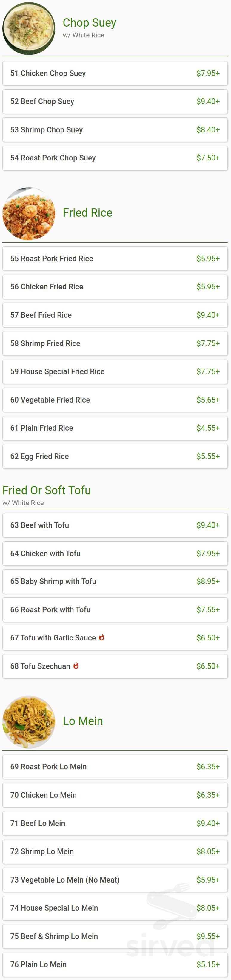This screenshot has width=231, height=980.
Task: Click $7.50+ price for Roast Pork Chop Suey
Action: [208, 158]
